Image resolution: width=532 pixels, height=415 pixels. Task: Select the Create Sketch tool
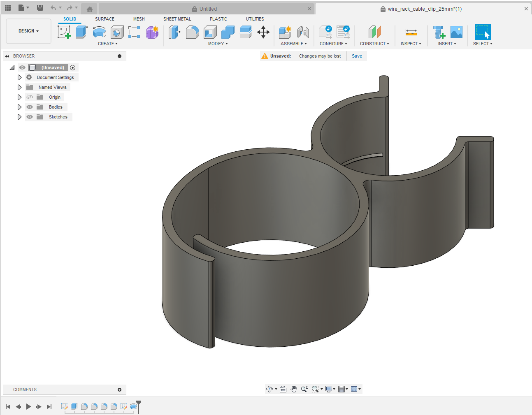[x=64, y=32]
